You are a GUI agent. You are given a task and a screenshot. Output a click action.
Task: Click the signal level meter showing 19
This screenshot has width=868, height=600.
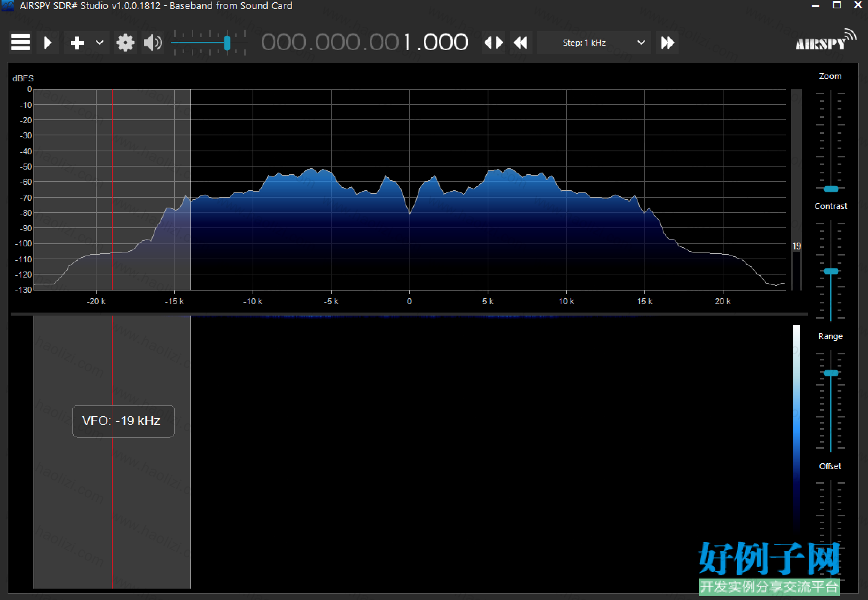click(x=796, y=190)
